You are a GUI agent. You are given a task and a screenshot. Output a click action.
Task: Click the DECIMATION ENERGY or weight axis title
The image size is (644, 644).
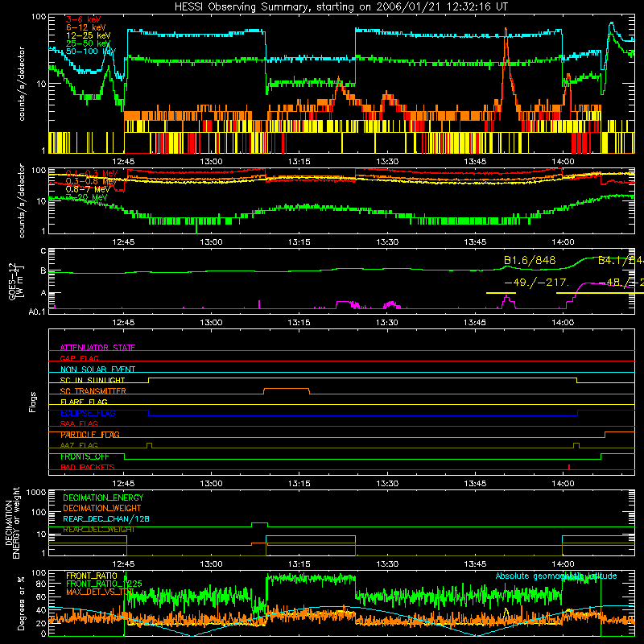pos(12,523)
